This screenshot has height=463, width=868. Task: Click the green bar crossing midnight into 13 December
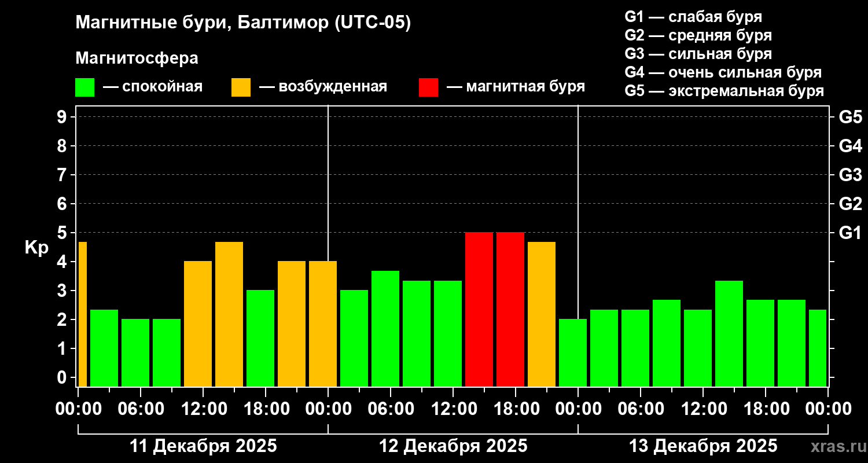573,352
